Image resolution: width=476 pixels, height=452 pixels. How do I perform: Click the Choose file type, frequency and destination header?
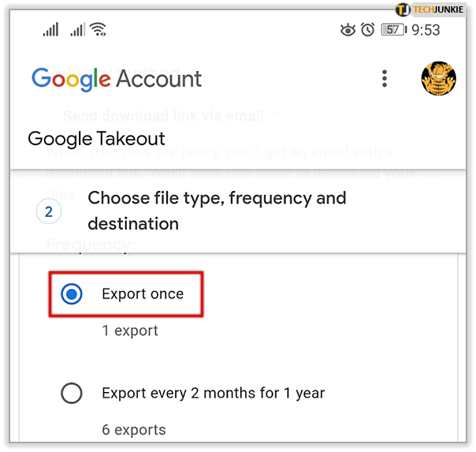click(x=217, y=211)
